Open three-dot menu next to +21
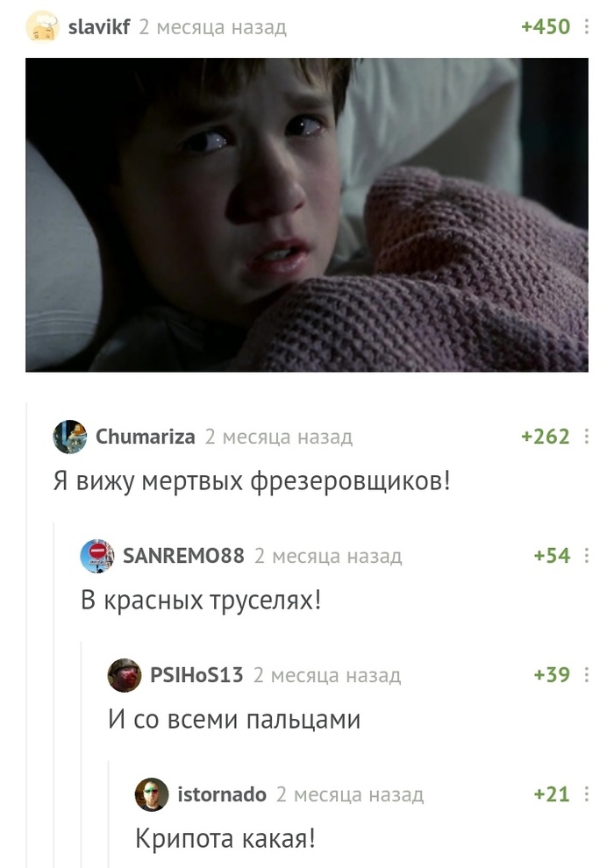Viewport: 614px width, 868px height. (x=586, y=794)
